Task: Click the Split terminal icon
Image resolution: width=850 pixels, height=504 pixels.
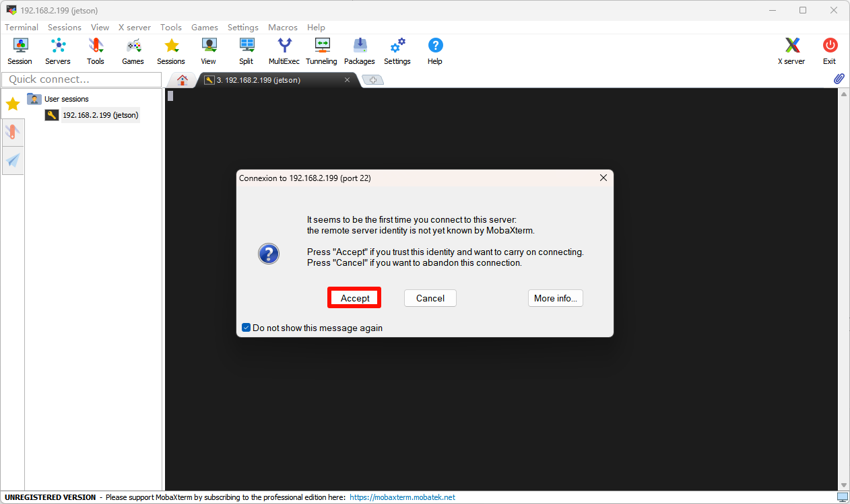Action: (247, 51)
